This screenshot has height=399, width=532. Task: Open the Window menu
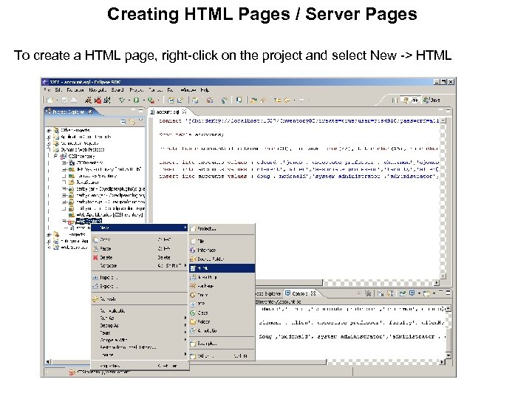coord(188,90)
